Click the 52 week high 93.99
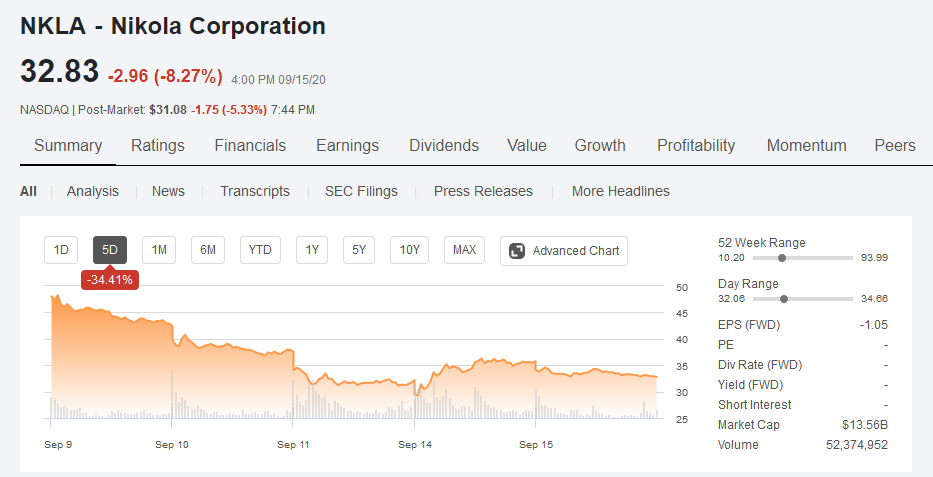This screenshot has width=933, height=477. [x=874, y=258]
